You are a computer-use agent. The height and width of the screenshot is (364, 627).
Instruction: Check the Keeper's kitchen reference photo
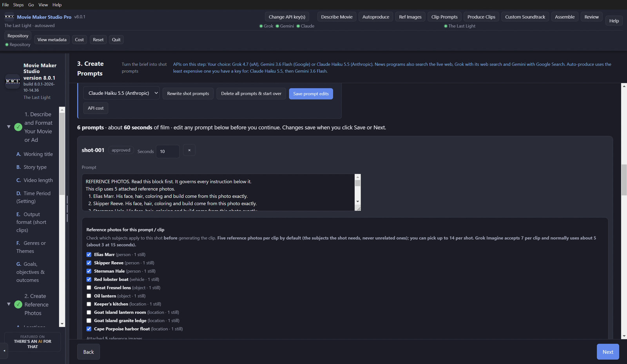pyautogui.click(x=89, y=304)
